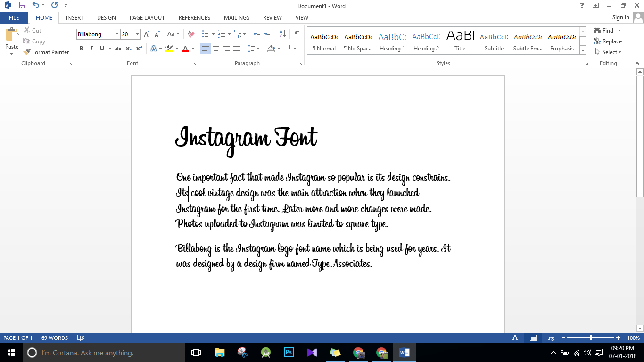The image size is (644, 362).
Task: Apply the Heading 1 style
Action: click(x=392, y=41)
